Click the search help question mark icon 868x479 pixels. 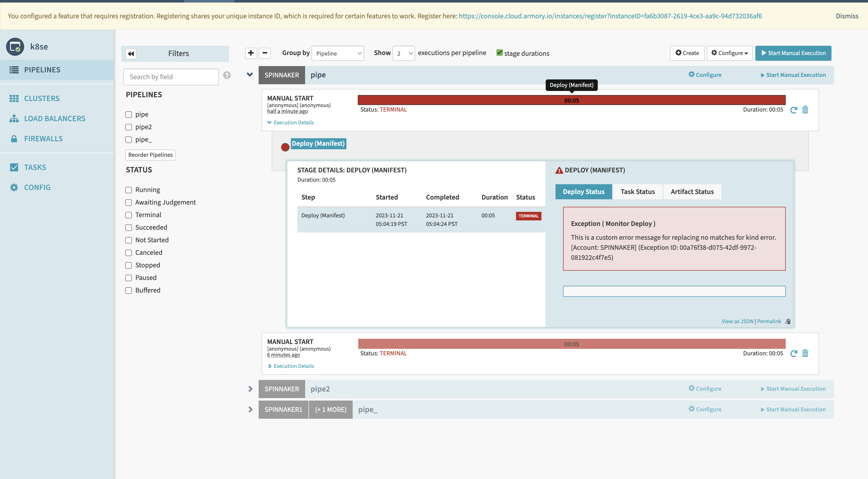click(227, 75)
